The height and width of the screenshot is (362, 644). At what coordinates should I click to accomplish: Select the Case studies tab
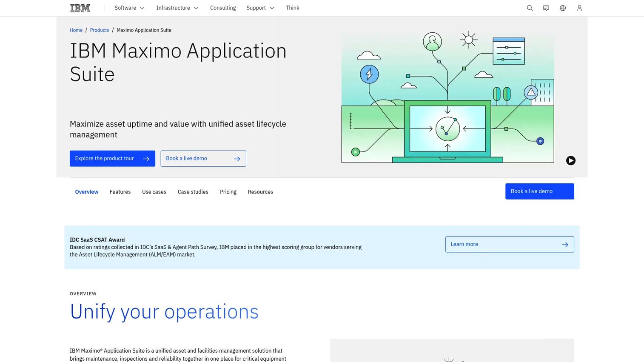pyautogui.click(x=193, y=192)
